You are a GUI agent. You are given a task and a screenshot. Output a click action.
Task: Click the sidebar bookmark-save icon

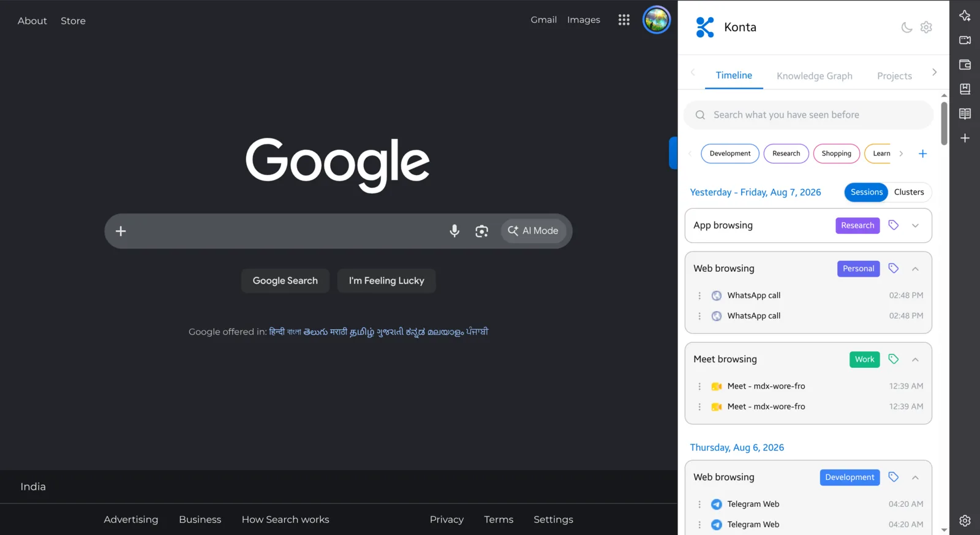point(965,89)
